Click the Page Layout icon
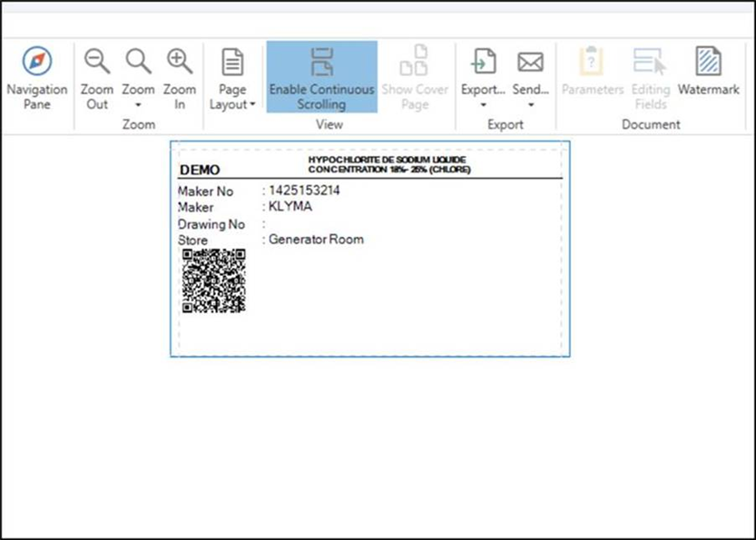The width and height of the screenshot is (756, 540). 232,61
